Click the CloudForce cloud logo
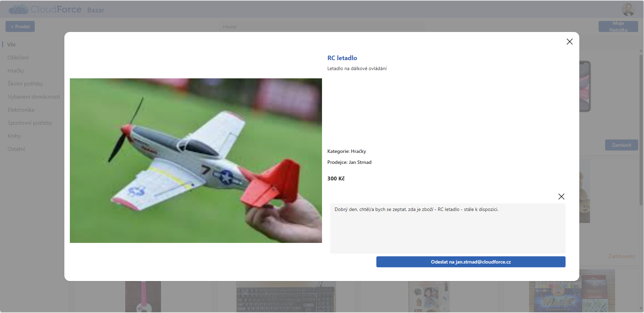Viewport: 644px width, 313px height. point(19,9)
